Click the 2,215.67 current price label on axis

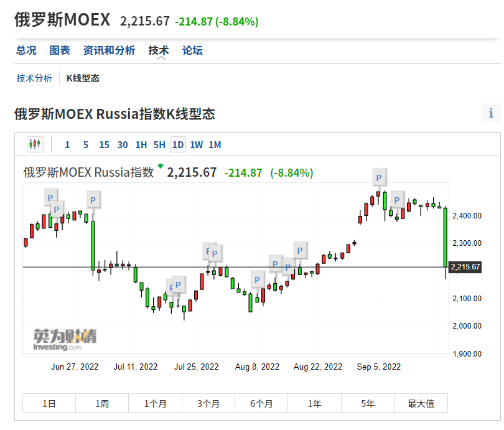465,267
